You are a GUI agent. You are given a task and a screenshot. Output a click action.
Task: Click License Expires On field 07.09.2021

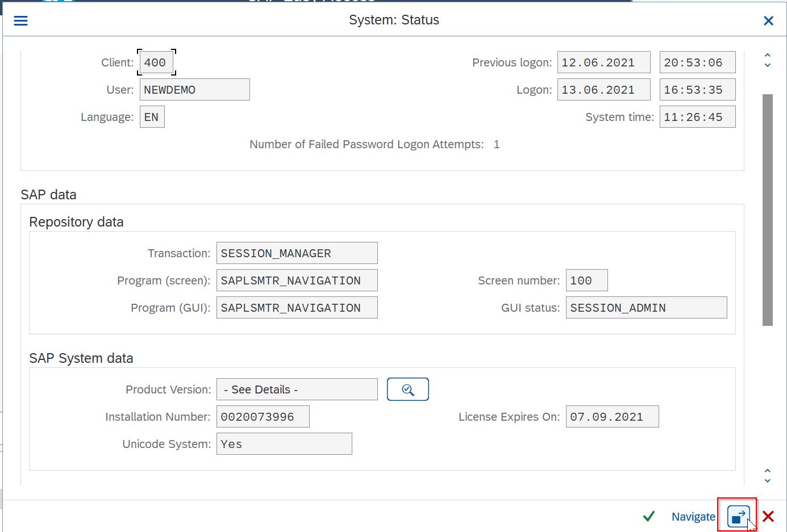612,417
